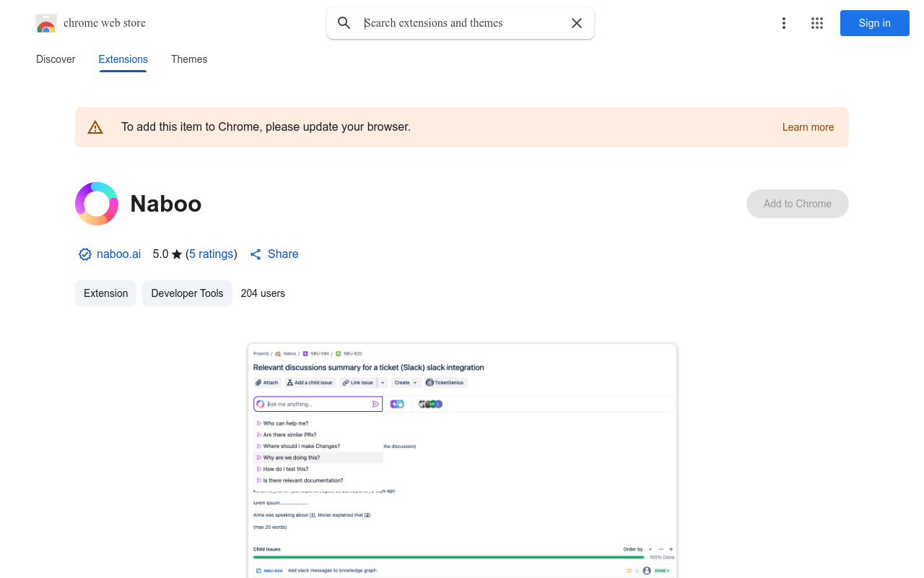Click the Extension category chip
The height and width of the screenshot is (578, 924).
click(x=105, y=293)
